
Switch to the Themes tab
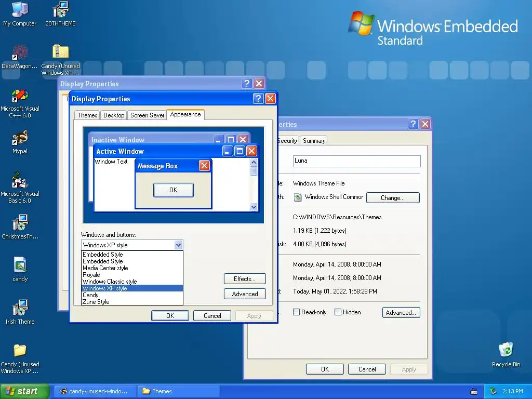87,115
